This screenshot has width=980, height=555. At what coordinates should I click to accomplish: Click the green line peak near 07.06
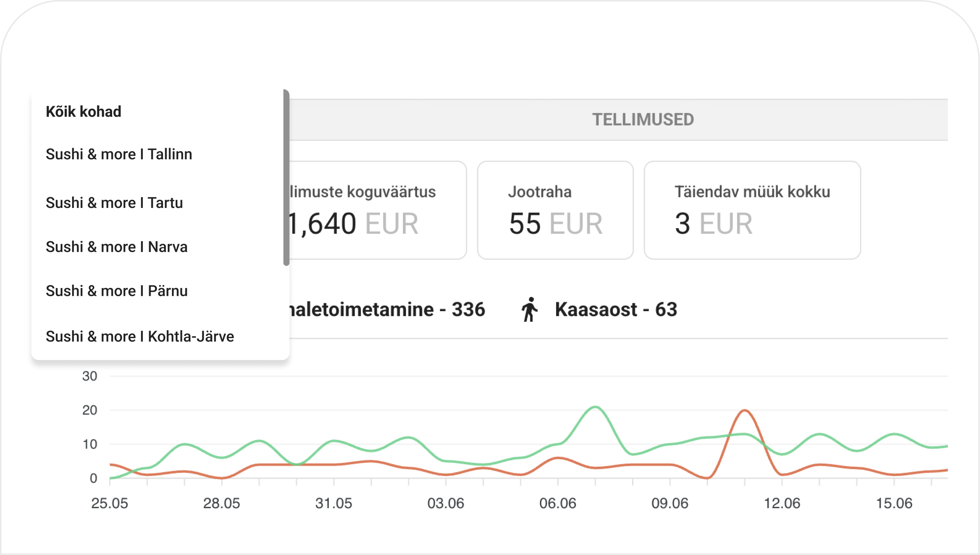click(595, 407)
